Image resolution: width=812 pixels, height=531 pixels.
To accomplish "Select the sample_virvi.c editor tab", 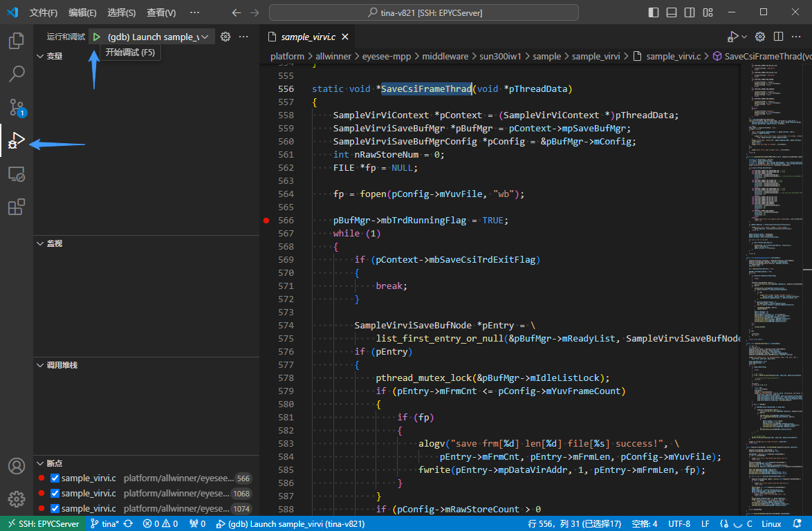I will coord(308,37).
